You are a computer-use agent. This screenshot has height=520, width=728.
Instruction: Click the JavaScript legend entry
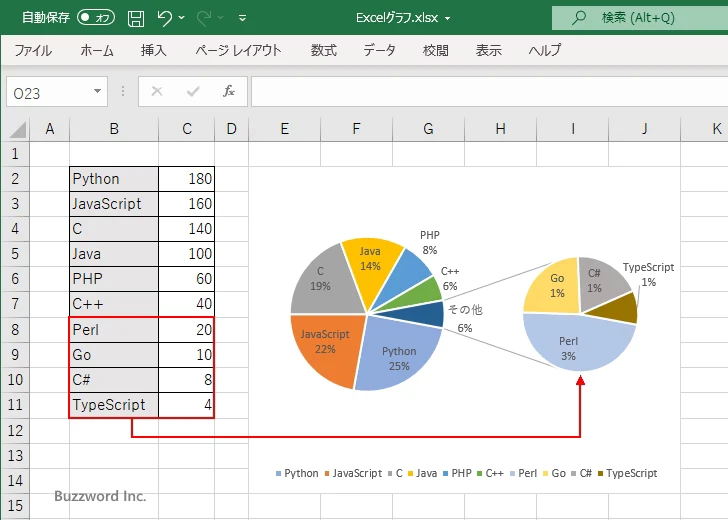[x=353, y=473]
